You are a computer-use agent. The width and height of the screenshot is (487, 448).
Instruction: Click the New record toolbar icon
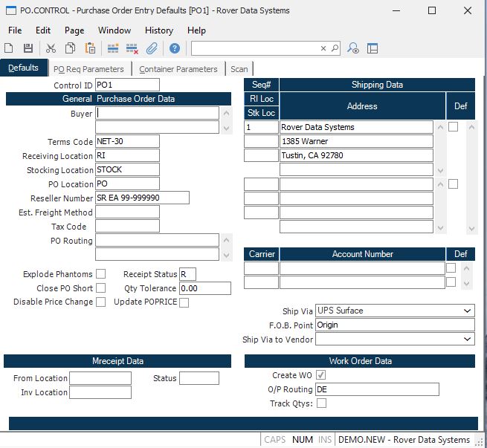[x=10, y=48]
